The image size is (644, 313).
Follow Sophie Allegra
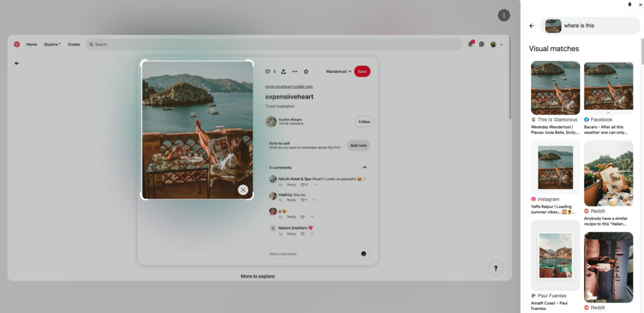(x=364, y=122)
